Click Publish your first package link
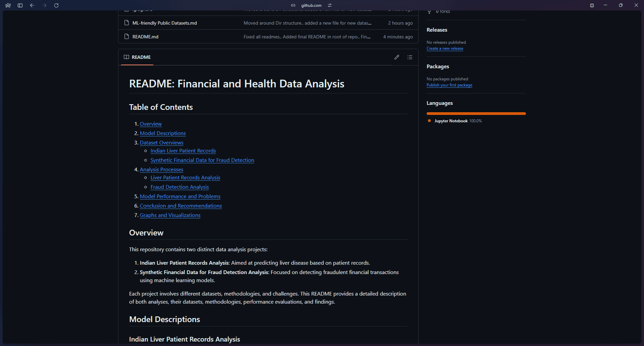 [x=449, y=85]
